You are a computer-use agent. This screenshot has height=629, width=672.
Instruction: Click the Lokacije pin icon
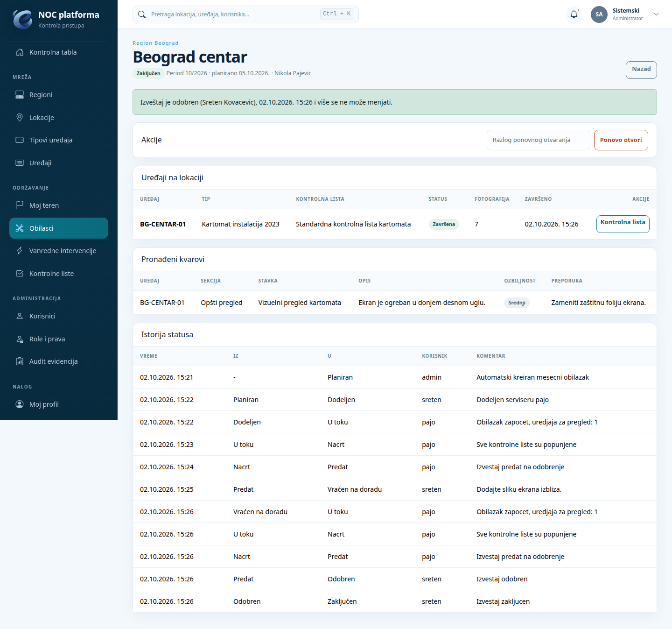click(x=20, y=118)
